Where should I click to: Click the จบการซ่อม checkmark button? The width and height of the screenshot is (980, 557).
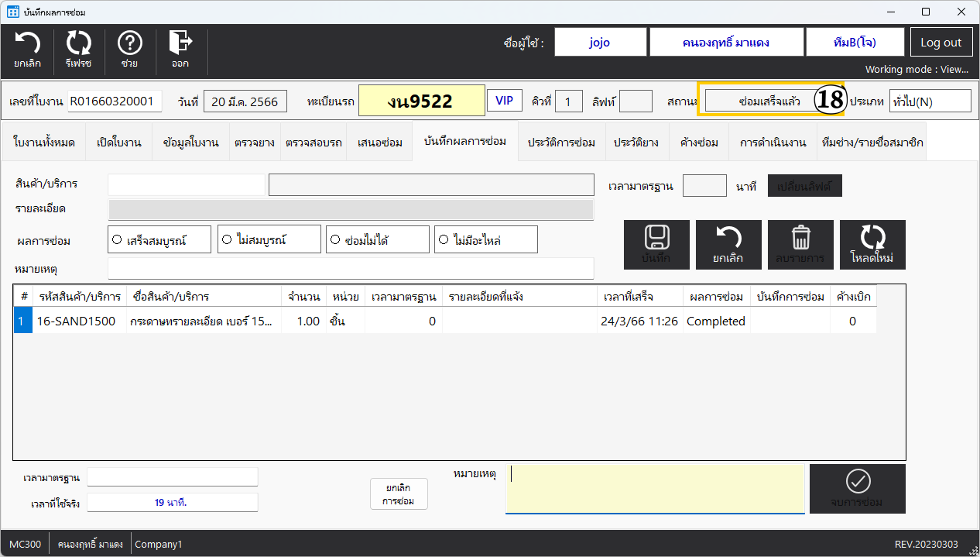point(857,489)
